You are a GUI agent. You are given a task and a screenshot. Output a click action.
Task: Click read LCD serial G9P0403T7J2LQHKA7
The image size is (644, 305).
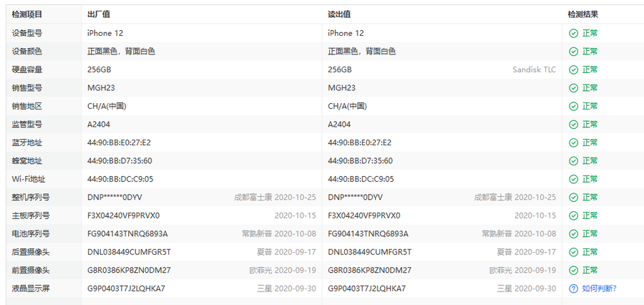[x=367, y=289]
